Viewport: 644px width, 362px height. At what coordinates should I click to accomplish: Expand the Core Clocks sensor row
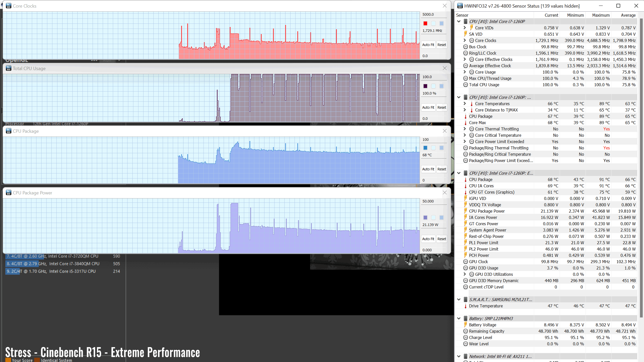coord(465,40)
